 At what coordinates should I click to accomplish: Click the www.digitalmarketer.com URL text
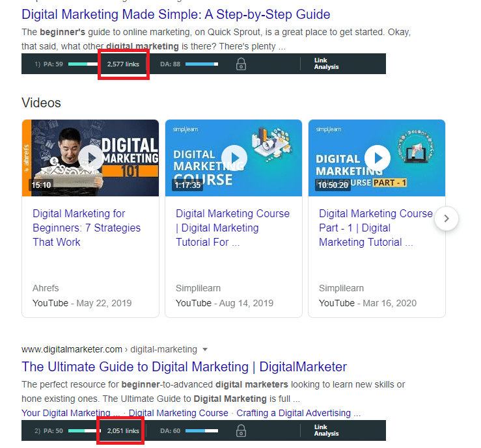click(x=72, y=349)
